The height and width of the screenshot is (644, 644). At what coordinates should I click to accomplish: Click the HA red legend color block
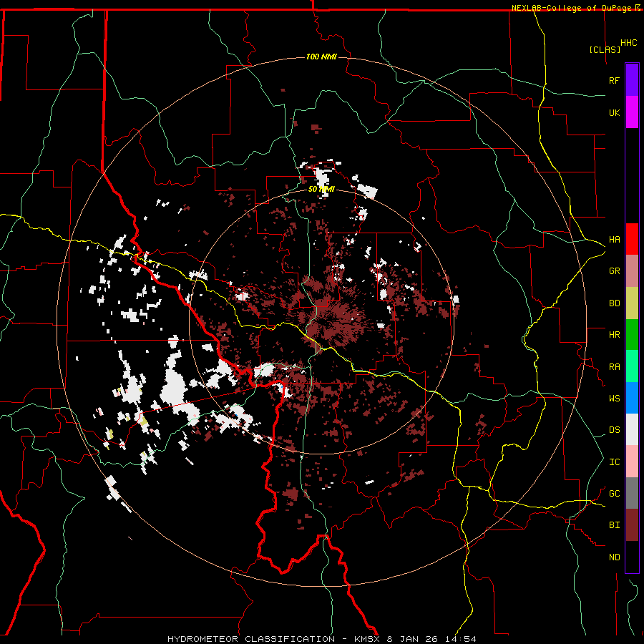click(632, 239)
